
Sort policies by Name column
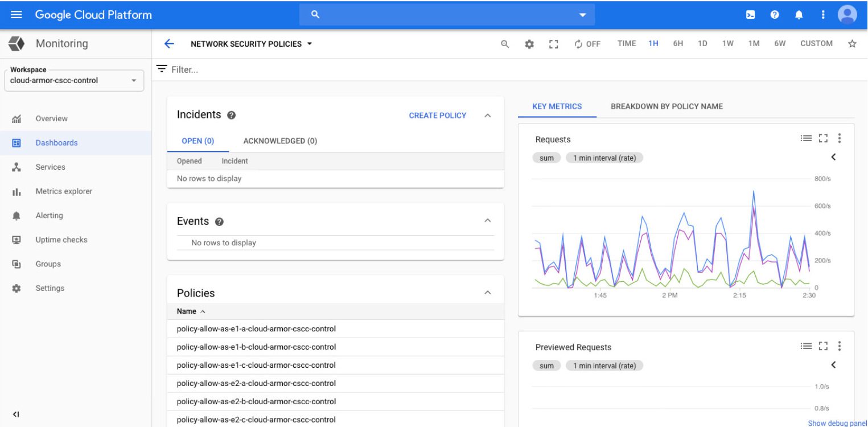[x=191, y=311]
